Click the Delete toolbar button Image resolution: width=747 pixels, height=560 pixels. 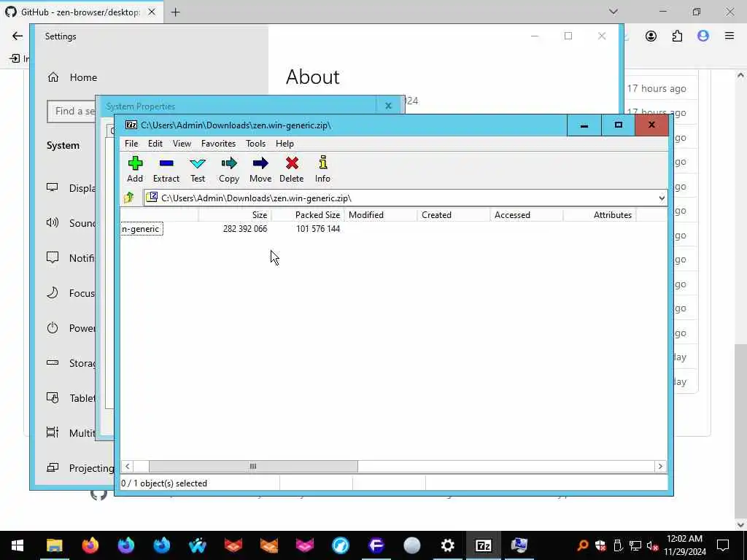[x=292, y=169]
